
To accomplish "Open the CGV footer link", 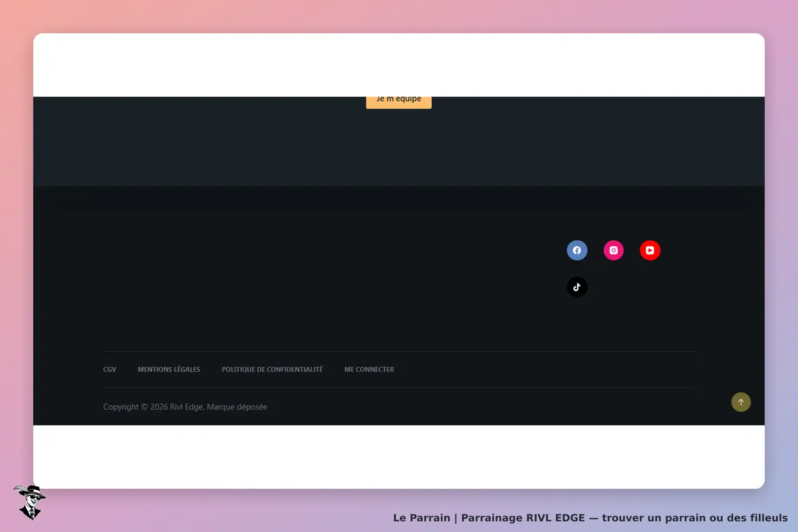I will coord(110,369).
